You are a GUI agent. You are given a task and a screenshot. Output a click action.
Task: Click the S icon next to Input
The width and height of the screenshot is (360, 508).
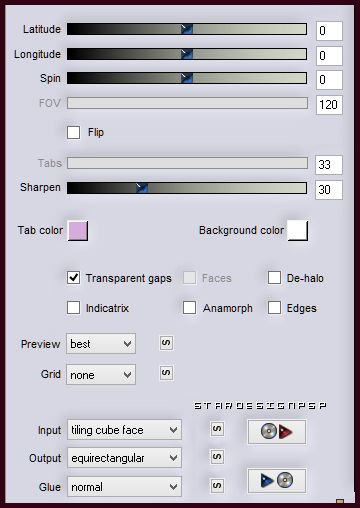217,429
